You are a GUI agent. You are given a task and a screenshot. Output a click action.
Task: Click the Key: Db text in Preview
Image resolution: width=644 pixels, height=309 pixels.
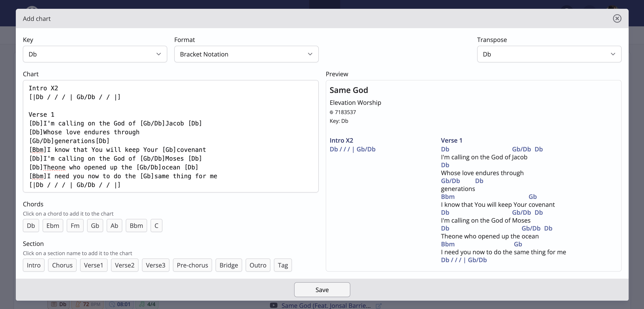[339, 121]
